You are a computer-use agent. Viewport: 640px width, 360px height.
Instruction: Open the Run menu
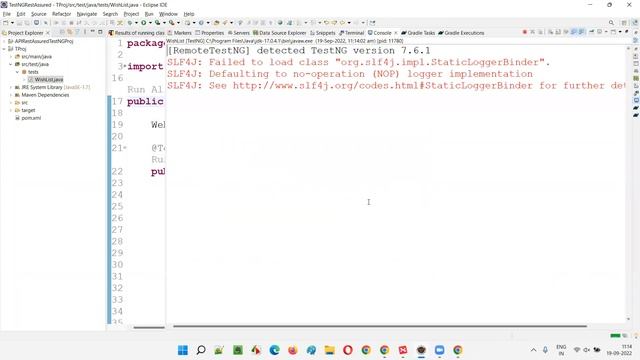pos(149,14)
